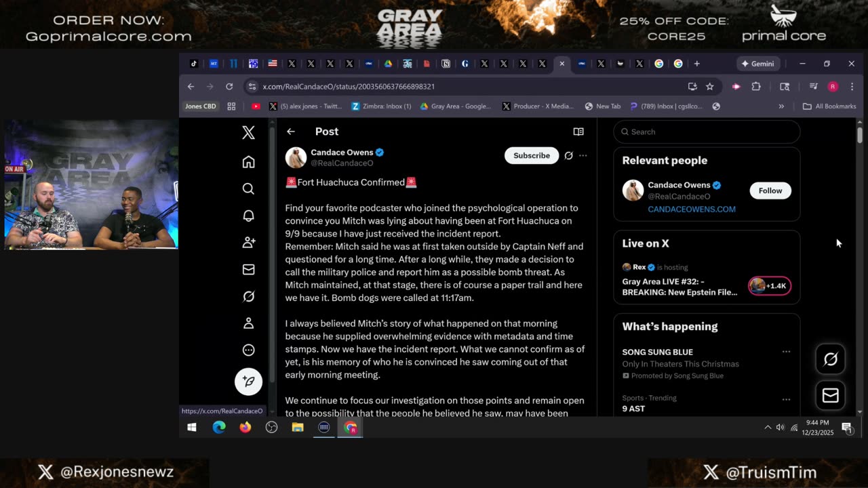The image size is (868, 488).
Task: View site information icon in address bar
Action: 252,87
